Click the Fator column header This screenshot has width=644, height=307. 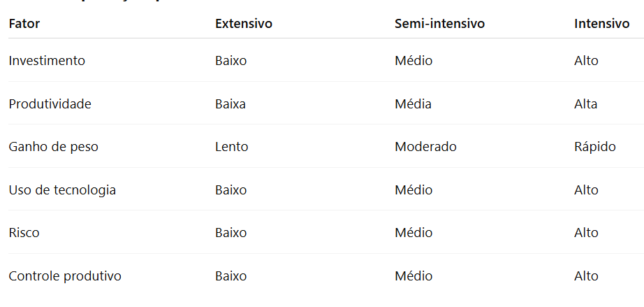coord(24,24)
